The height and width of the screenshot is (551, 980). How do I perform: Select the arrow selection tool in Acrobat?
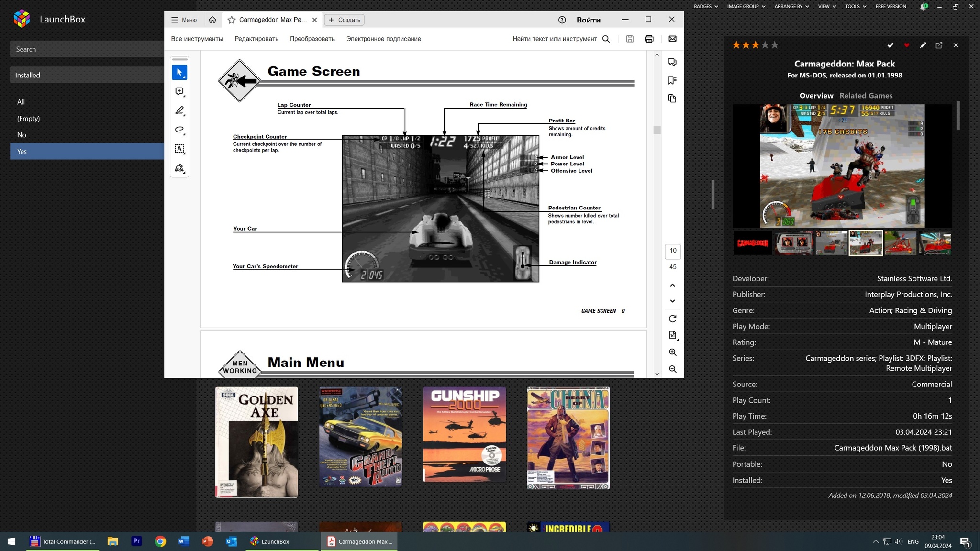pos(179,72)
